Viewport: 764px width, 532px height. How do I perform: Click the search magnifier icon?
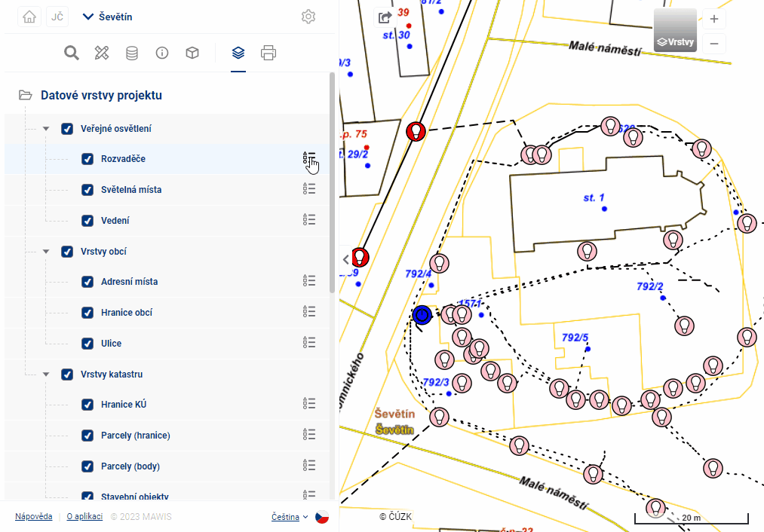click(71, 53)
